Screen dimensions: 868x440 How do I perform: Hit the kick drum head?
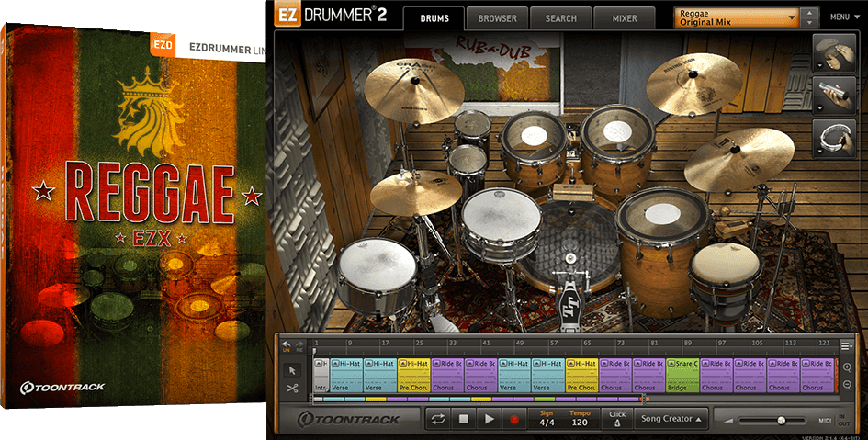click(x=570, y=246)
